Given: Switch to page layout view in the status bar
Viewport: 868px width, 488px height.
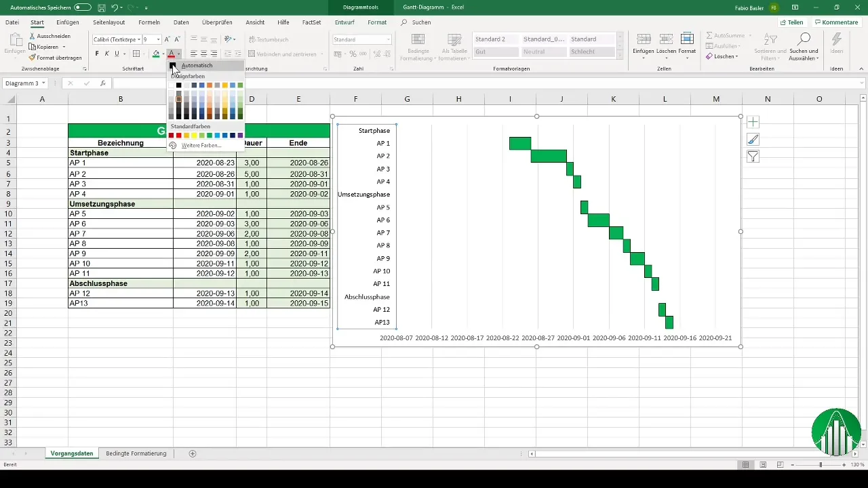Looking at the screenshot, I should pyautogui.click(x=763, y=465).
